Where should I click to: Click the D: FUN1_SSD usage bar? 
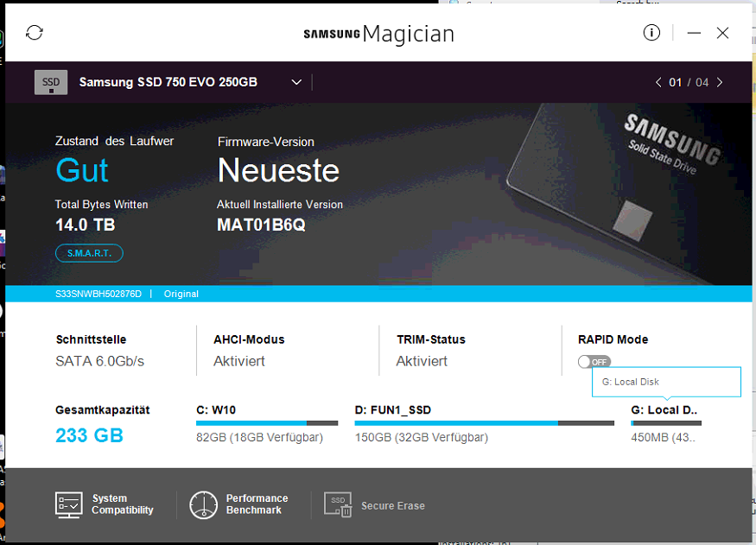point(485,423)
